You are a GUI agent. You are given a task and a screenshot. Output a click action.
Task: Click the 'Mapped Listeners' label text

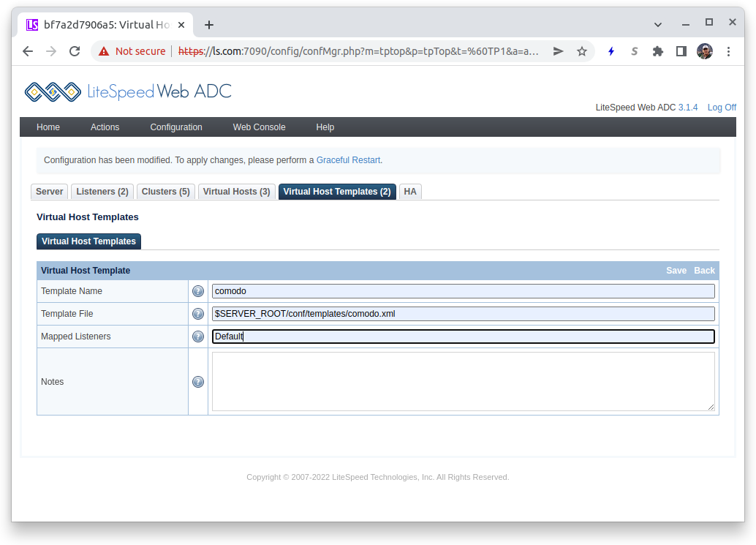tap(76, 337)
